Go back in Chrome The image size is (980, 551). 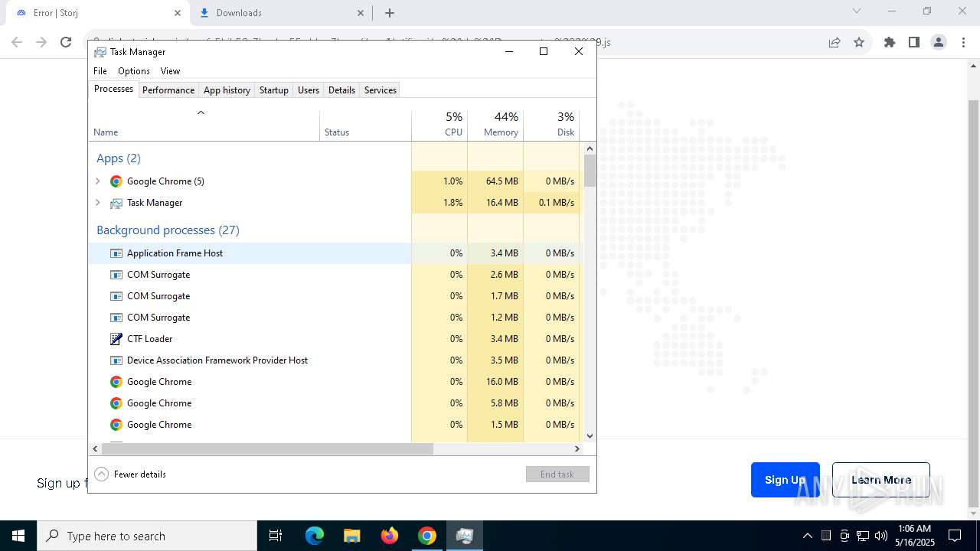pos(17,42)
